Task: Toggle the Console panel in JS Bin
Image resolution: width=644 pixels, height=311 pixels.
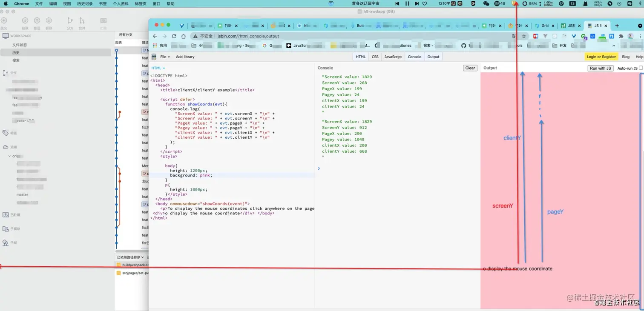Action: pyautogui.click(x=414, y=57)
